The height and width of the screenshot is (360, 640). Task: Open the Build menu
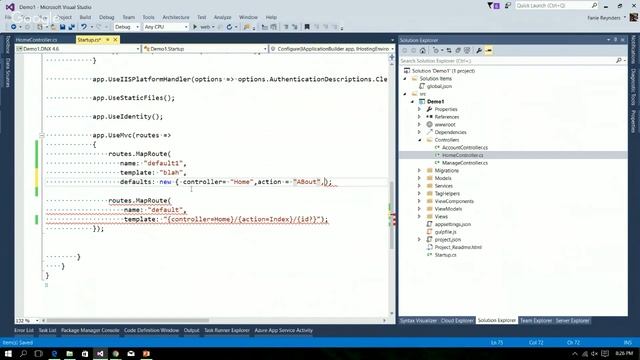pyautogui.click(x=85, y=17)
